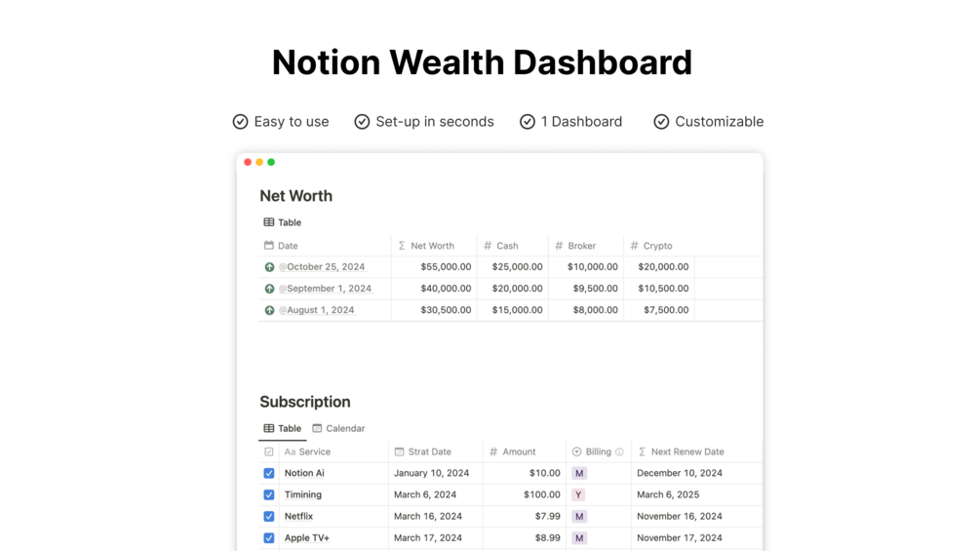The image size is (980, 551).
Task: Click the calendar icon in Date column header
Action: [269, 246]
